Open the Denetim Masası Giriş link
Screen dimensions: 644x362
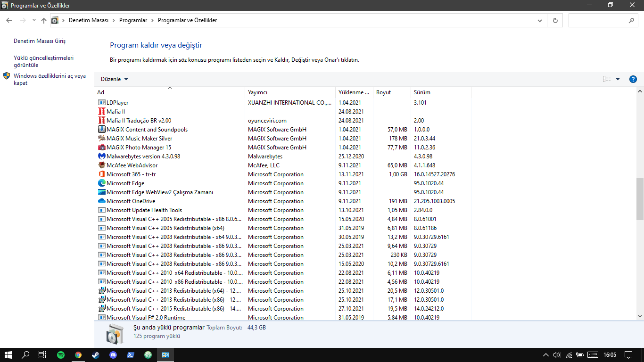pos(40,41)
